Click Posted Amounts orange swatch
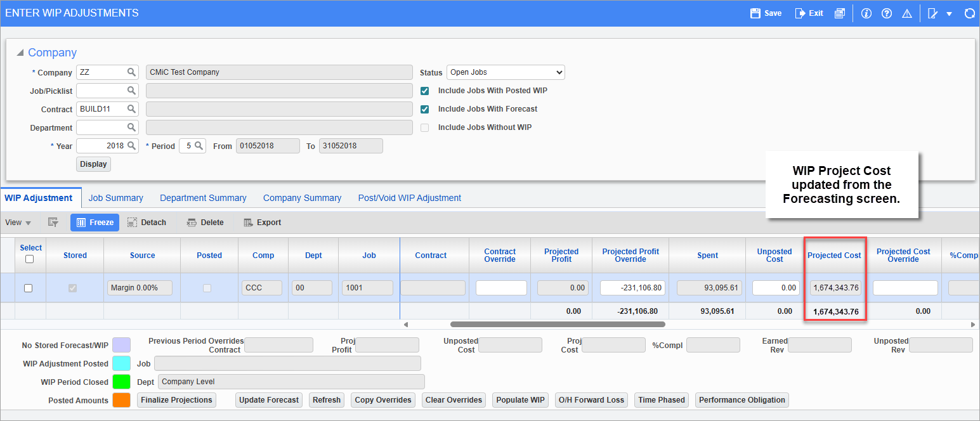Viewport: 980px width, 421px height. click(x=121, y=400)
